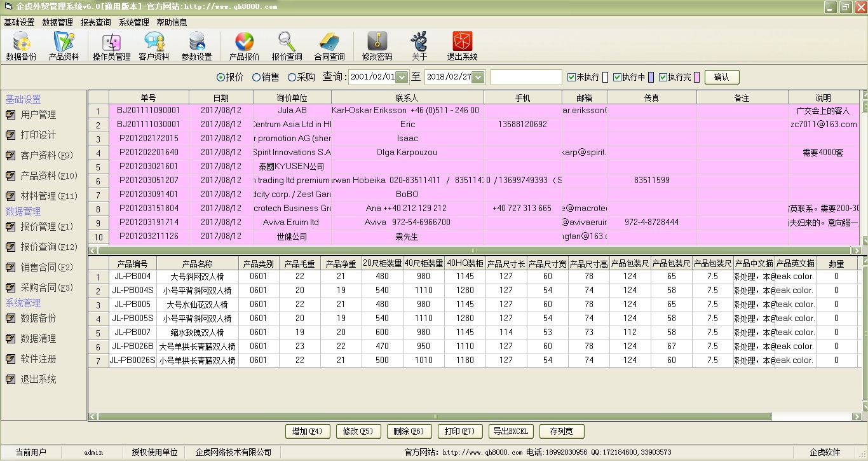This screenshot has height=461, width=868.
Task: Click icon beside 软件注册 in sidebar
Action: (x=10, y=359)
